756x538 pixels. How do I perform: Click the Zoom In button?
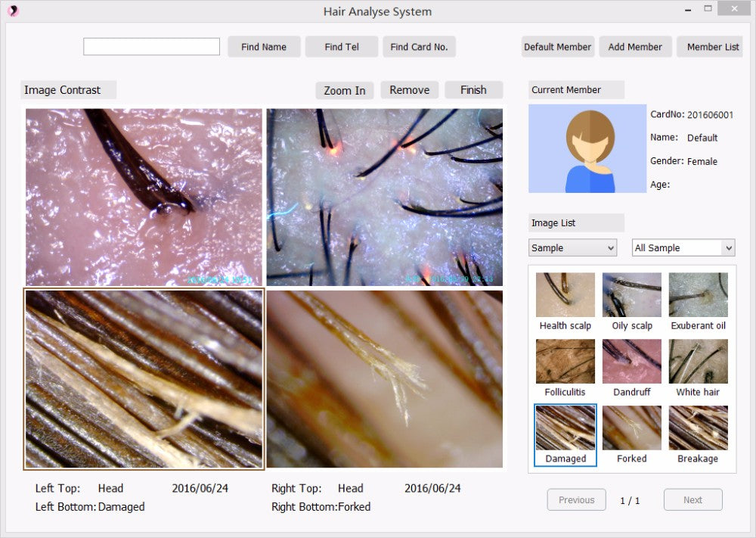[x=344, y=90]
